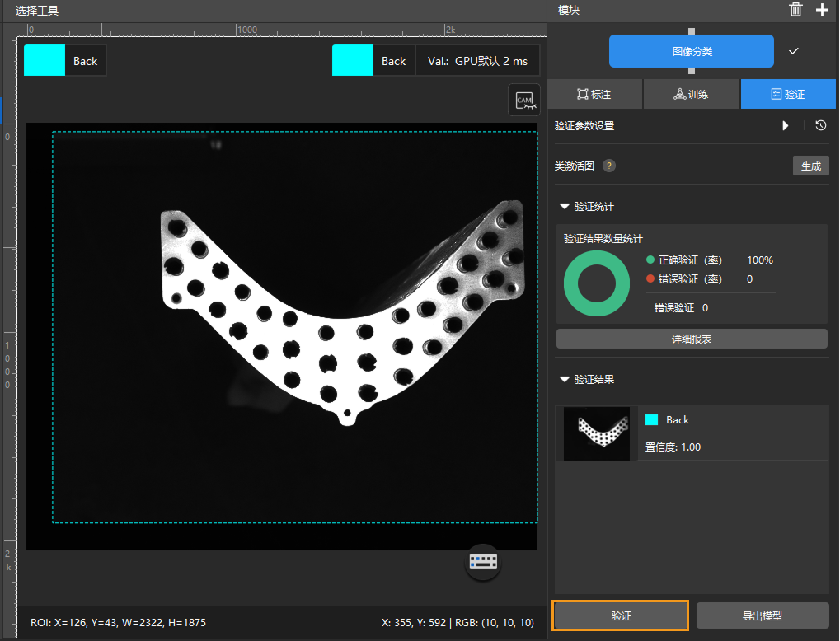840x641 pixels.
Task: Click the checkmark beside 图像分类 module
Action: click(x=793, y=51)
